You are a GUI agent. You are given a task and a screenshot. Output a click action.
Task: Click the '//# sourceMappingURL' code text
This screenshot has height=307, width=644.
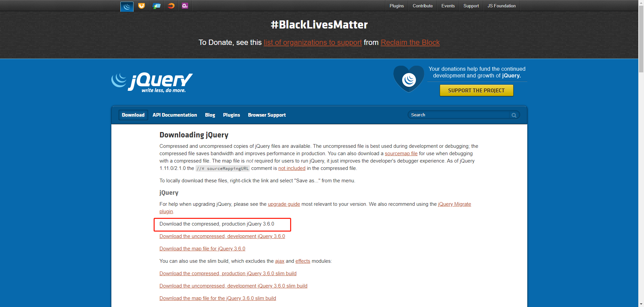(x=223, y=168)
